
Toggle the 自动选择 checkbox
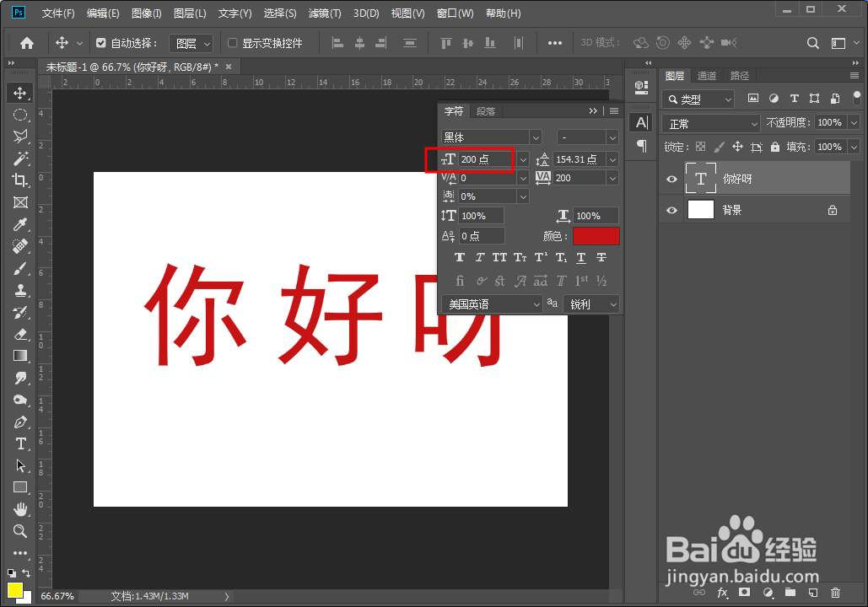(x=100, y=43)
